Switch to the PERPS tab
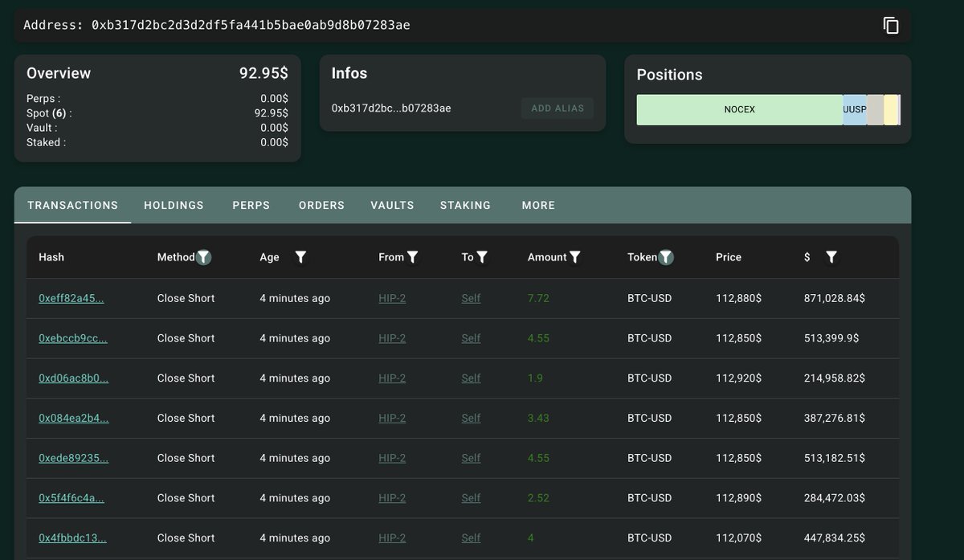The width and height of the screenshot is (964, 560). (251, 205)
